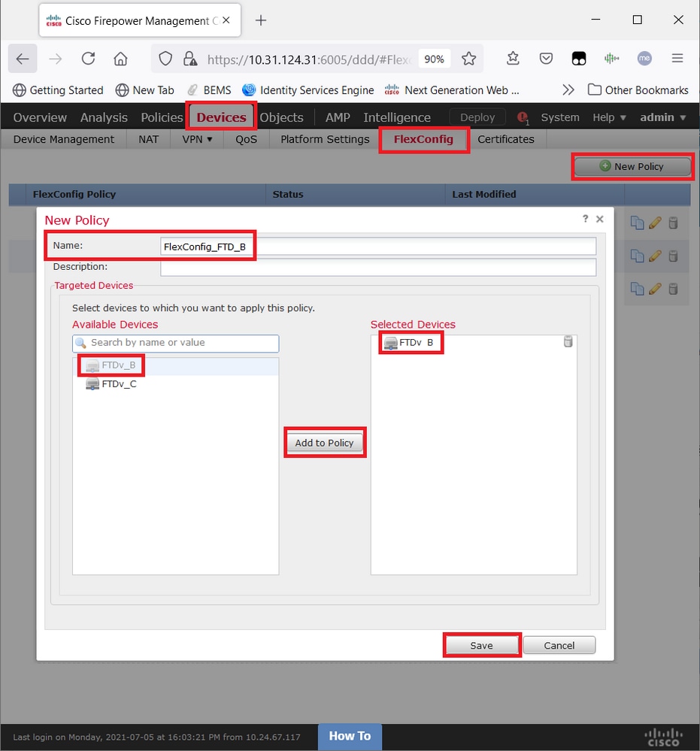Open the System menu
700x751 pixels.
tap(560, 117)
